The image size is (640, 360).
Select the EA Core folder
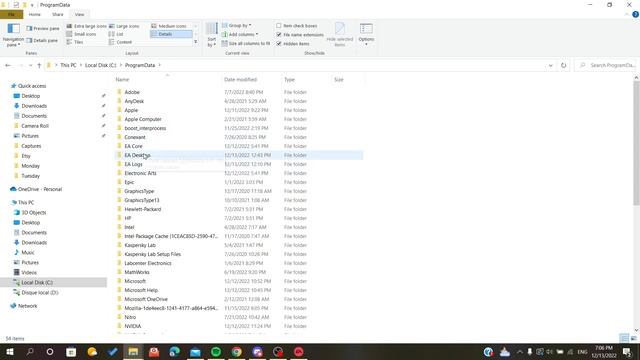point(133,146)
